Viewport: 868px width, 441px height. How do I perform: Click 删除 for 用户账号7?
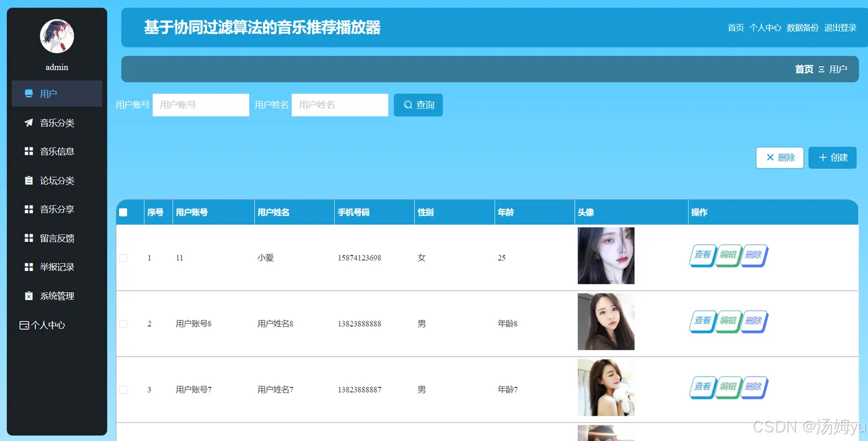coord(754,386)
